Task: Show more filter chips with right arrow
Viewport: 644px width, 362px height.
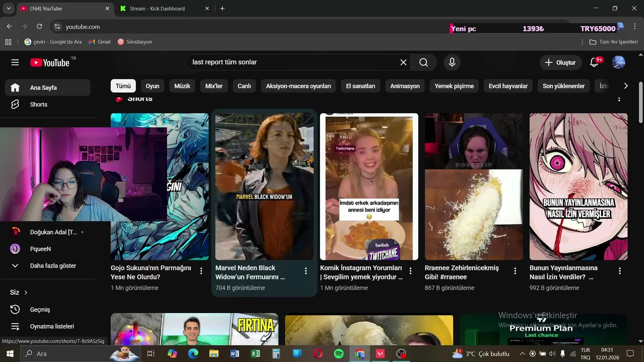Action: 625,86
